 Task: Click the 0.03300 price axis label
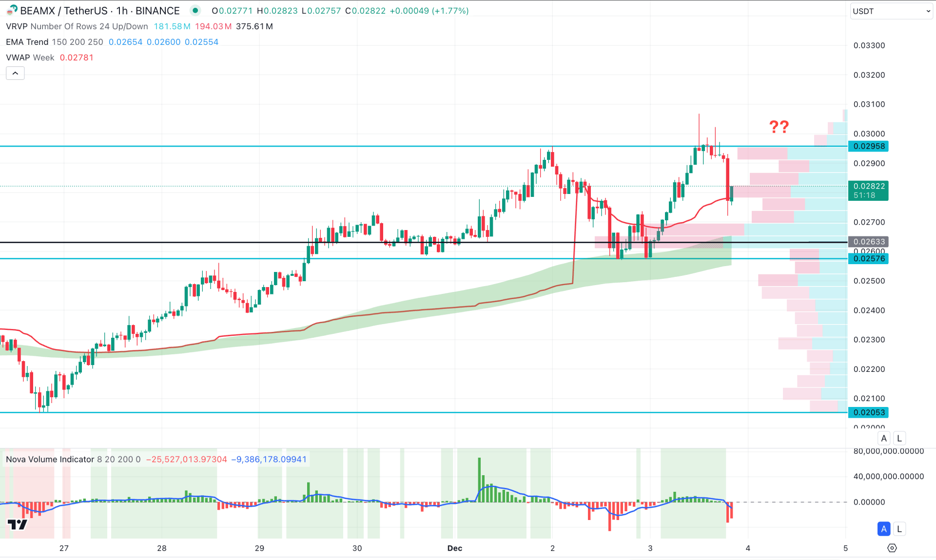pyautogui.click(x=869, y=45)
